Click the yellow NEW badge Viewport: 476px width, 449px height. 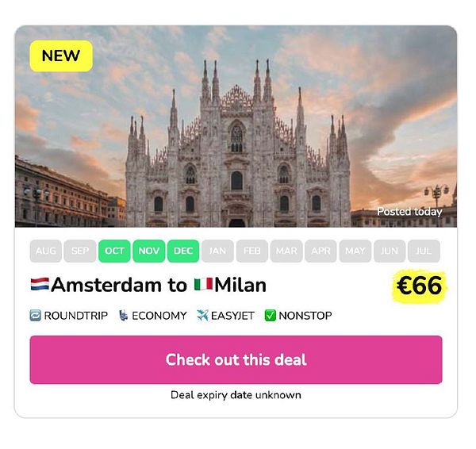tap(61, 56)
